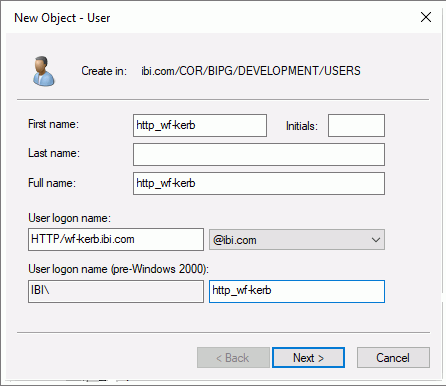446x386 pixels.
Task: Click the Initials input box
Action: 356,125
